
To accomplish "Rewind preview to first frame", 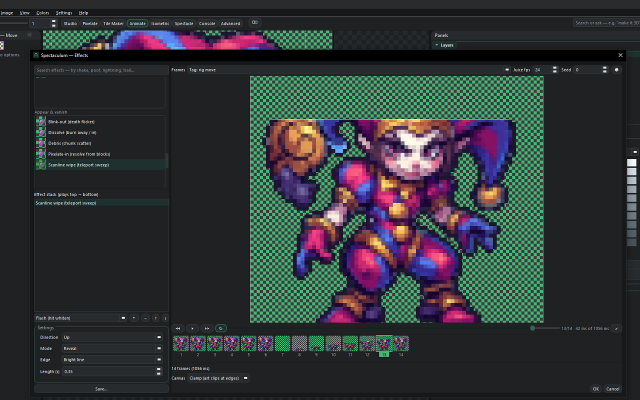I will coord(178,328).
